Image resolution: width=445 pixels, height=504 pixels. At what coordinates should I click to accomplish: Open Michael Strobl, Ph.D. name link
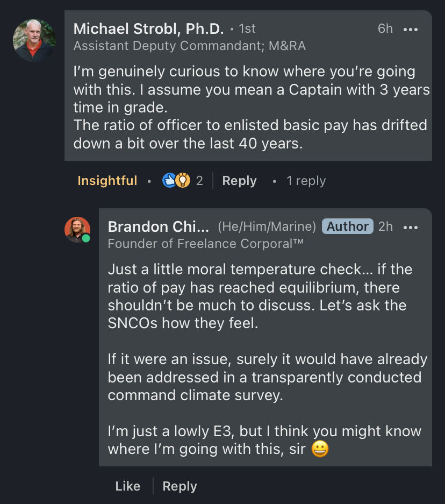[148, 29]
